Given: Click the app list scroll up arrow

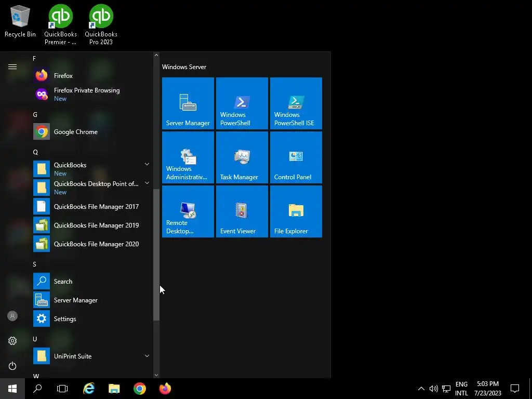Looking at the screenshot, I should coord(156,55).
